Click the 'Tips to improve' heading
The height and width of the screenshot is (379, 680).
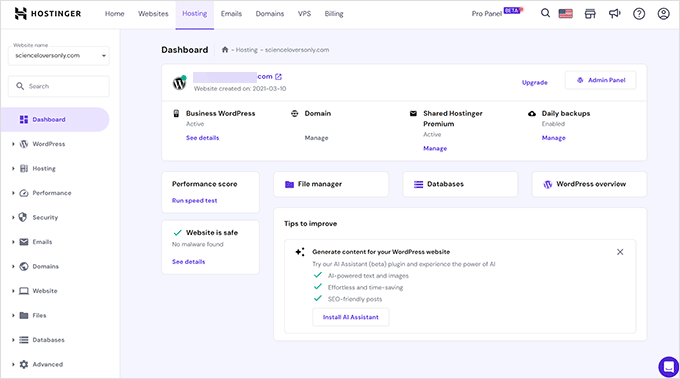pos(311,224)
